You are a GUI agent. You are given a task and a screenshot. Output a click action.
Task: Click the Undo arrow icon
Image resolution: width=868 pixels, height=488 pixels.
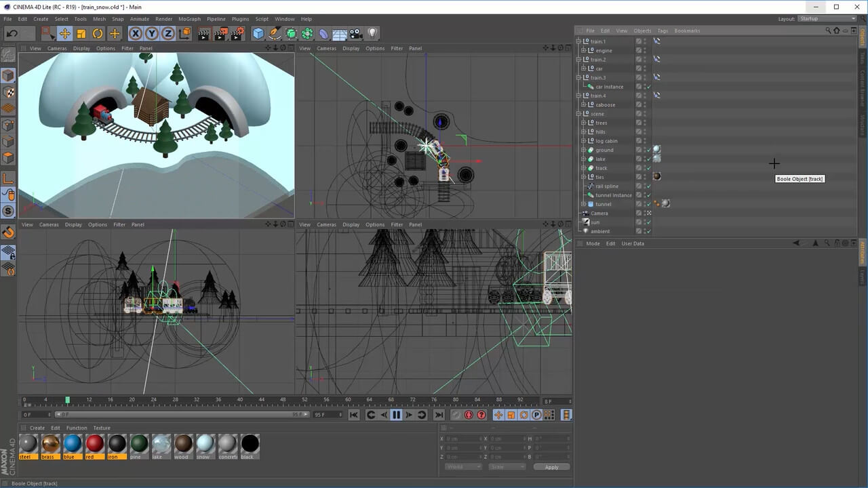click(12, 33)
